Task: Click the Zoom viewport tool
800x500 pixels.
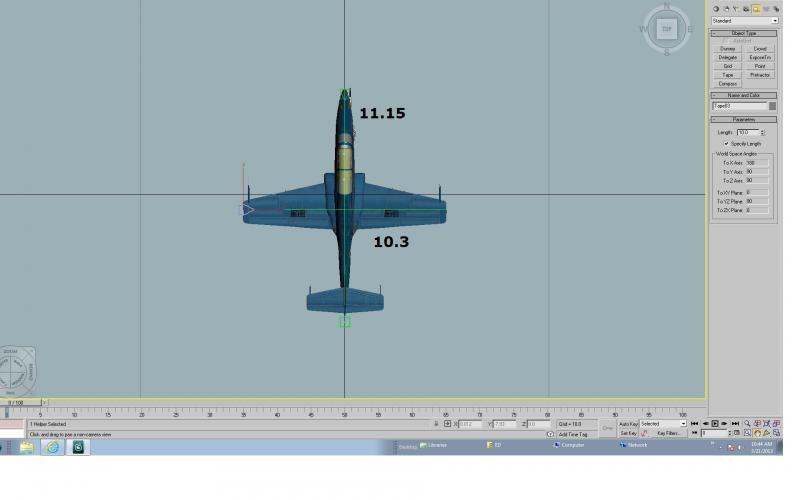Action: point(747,423)
